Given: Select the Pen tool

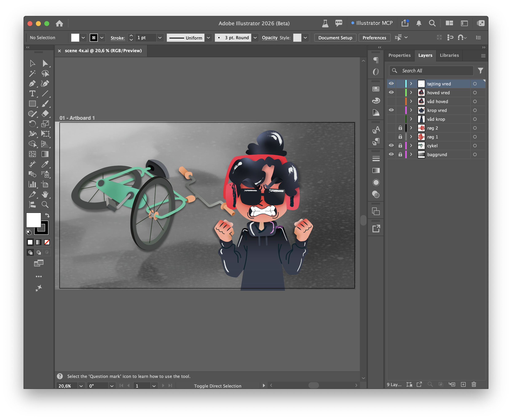Looking at the screenshot, I should [32, 84].
